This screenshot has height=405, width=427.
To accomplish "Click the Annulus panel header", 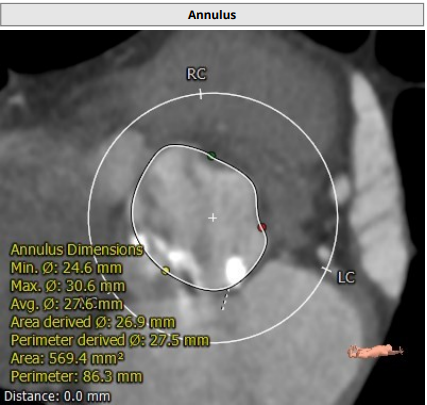I will (x=212, y=15).
